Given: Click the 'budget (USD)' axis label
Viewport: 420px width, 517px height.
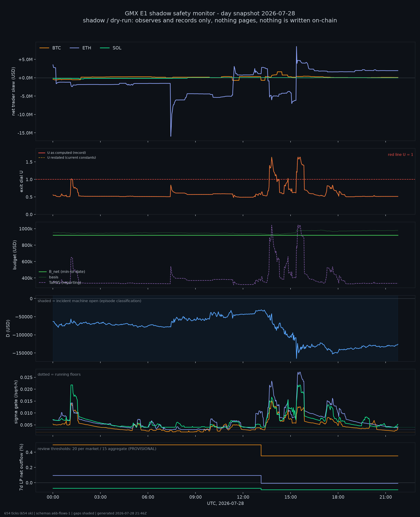Looking at the screenshot, I should [15, 255].
